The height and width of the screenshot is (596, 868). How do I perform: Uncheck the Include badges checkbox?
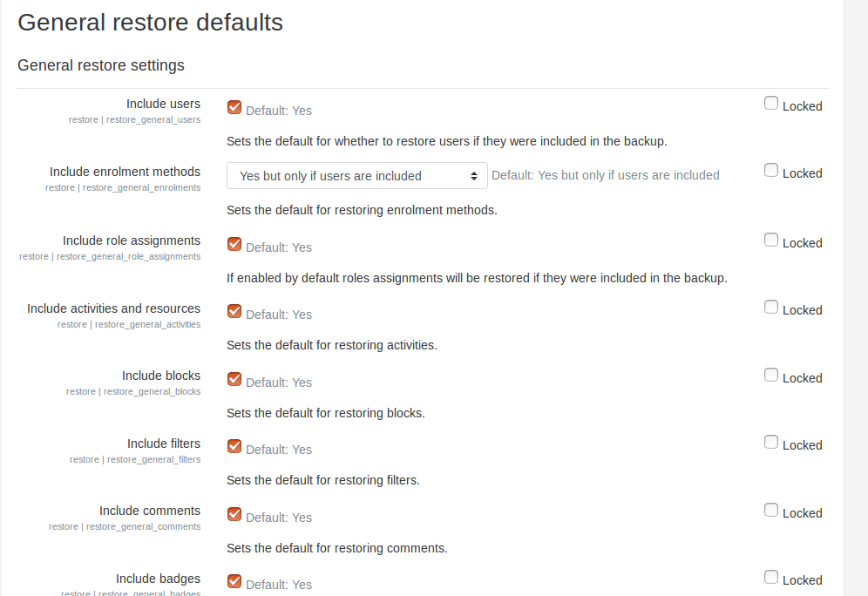pyautogui.click(x=234, y=581)
